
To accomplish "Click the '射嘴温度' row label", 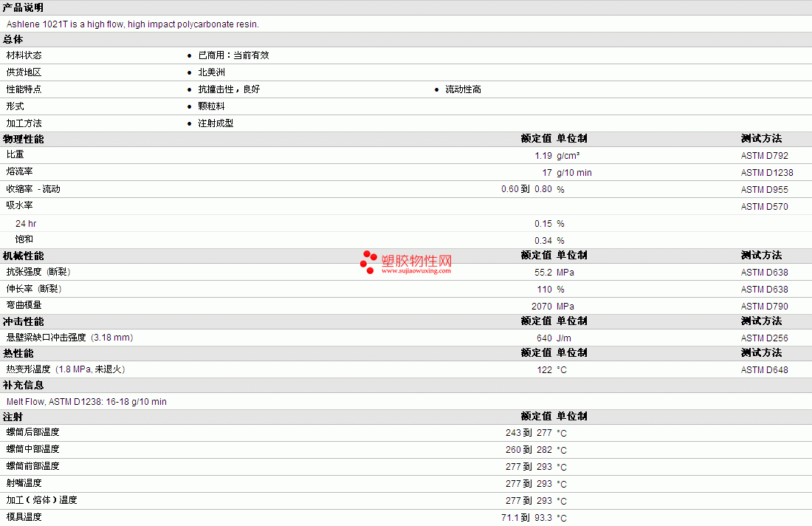I will pos(24,483).
